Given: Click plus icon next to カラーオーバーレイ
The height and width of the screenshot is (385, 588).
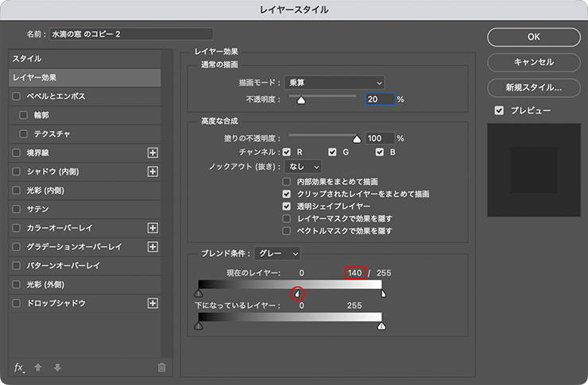Looking at the screenshot, I should [153, 228].
